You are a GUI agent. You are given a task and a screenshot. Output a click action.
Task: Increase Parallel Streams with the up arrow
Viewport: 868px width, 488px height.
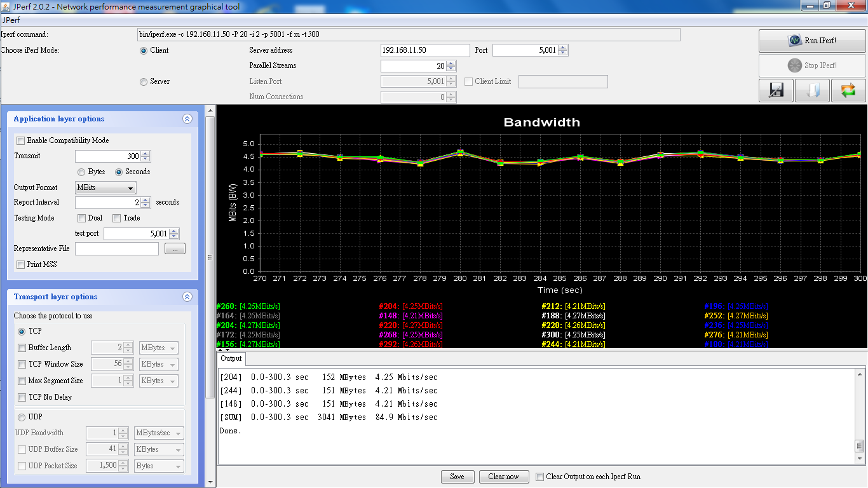click(x=451, y=63)
